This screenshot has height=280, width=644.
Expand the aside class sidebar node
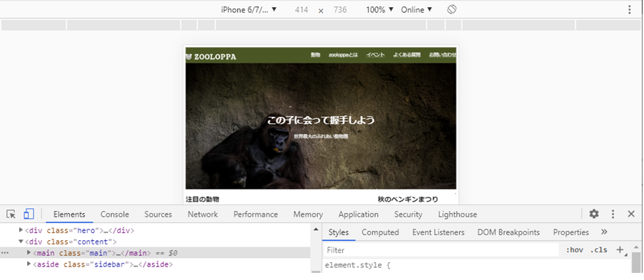tap(29, 264)
